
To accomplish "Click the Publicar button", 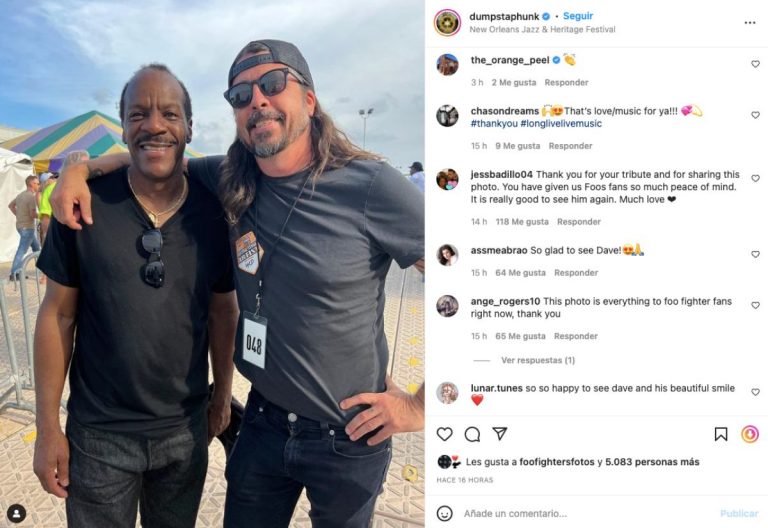I will (x=739, y=513).
